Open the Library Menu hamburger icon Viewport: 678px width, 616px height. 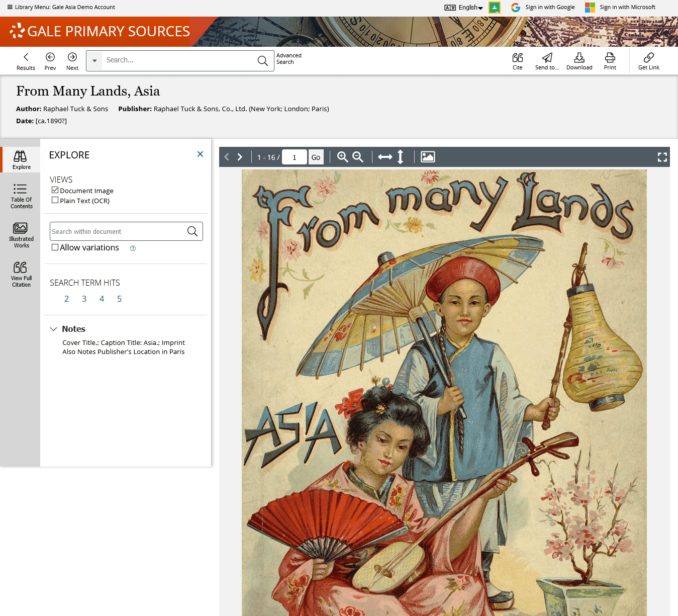pos(10,7)
